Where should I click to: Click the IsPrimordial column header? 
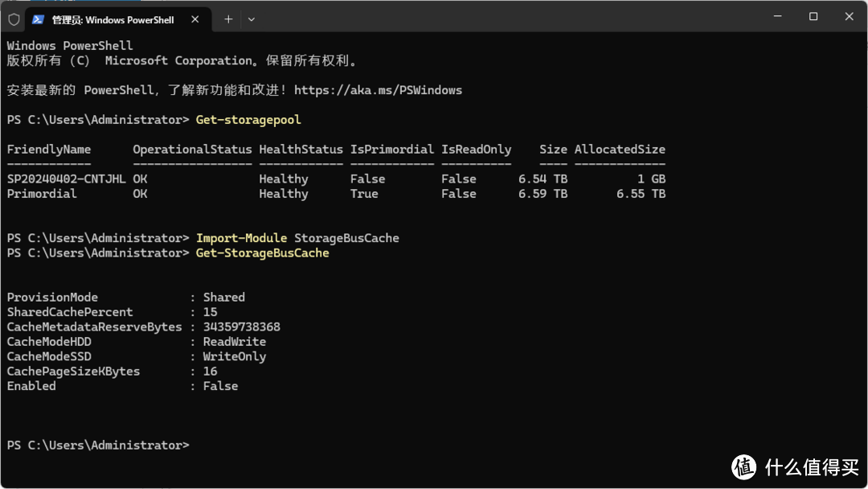(392, 150)
